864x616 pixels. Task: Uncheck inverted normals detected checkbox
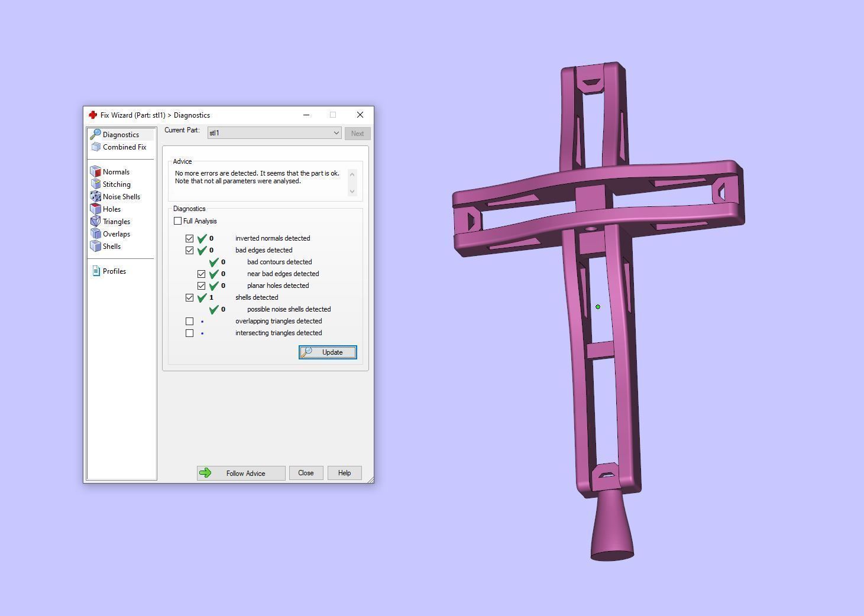[189, 238]
